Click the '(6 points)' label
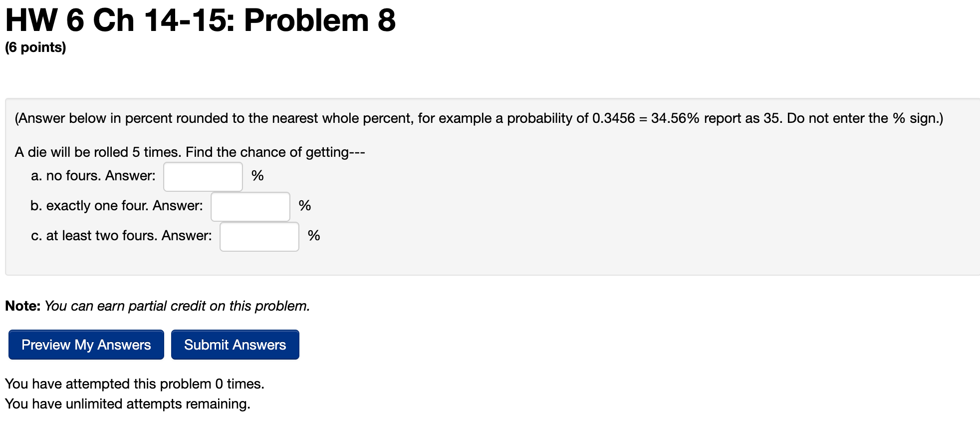Image resolution: width=980 pixels, height=423 pixels. click(x=34, y=47)
